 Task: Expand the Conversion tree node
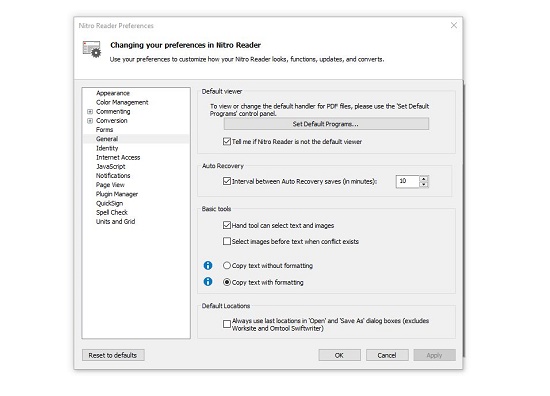90,121
